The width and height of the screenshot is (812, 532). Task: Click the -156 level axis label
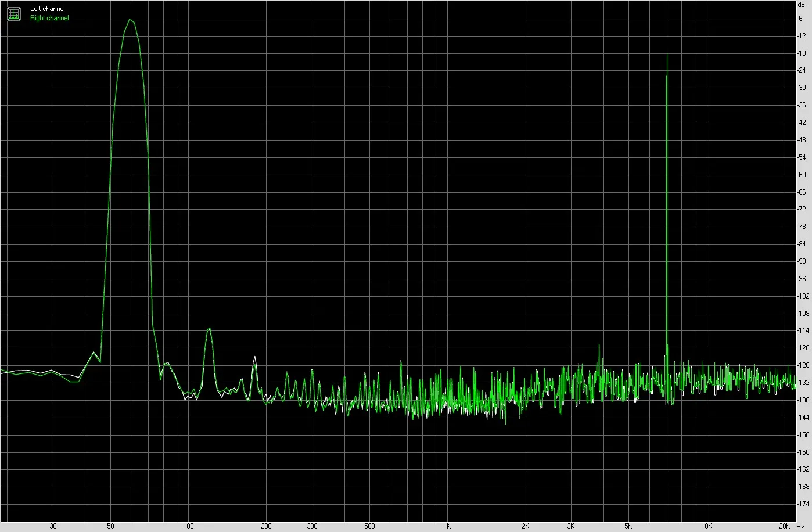(x=803, y=452)
